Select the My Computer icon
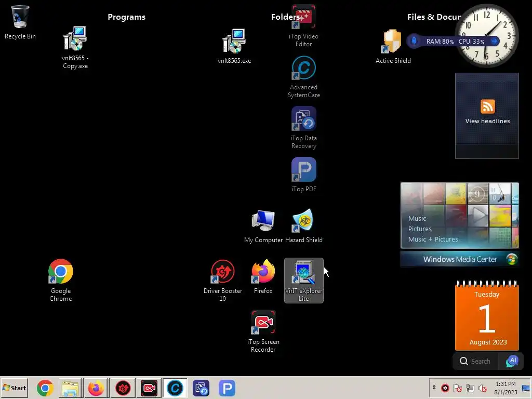 pyautogui.click(x=263, y=227)
